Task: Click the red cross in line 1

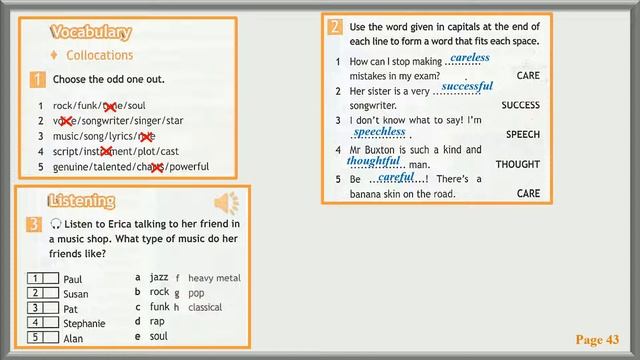Action: (x=110, y=107)
